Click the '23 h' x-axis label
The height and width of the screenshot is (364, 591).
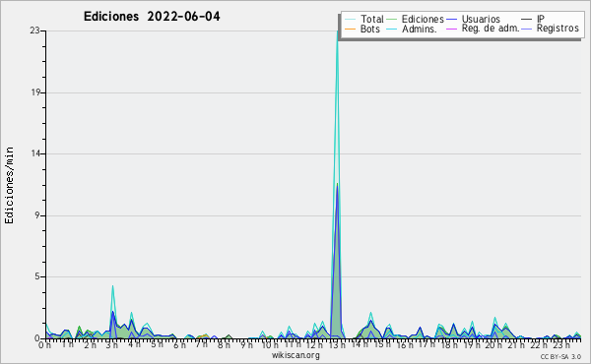tap(560, 344)
